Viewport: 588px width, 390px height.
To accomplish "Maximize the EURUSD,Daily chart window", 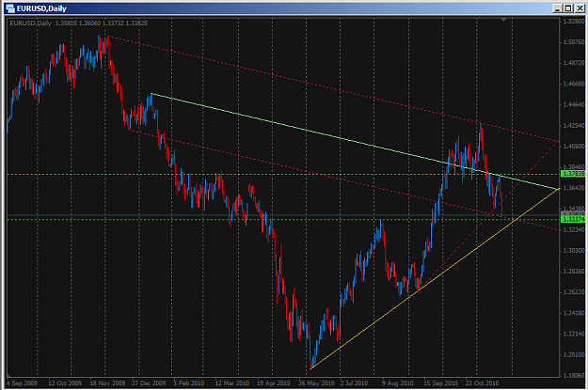I will point(568,8).
